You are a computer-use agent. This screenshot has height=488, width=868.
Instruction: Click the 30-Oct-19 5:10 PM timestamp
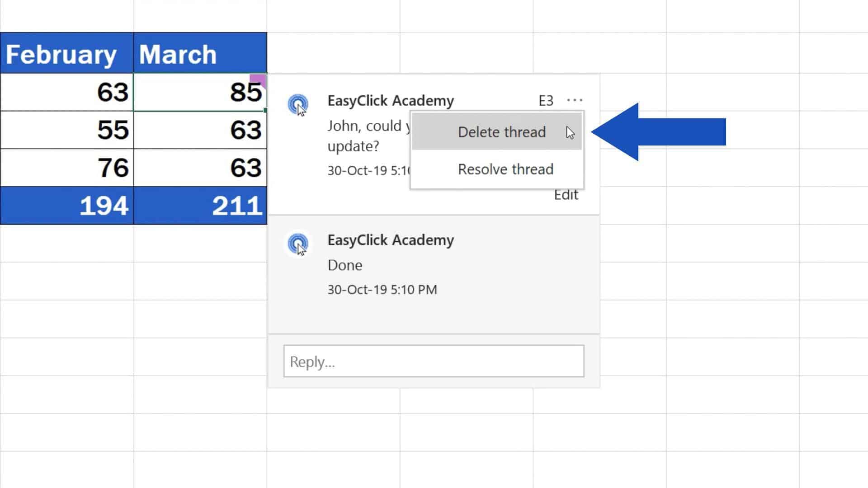(382, 290)
